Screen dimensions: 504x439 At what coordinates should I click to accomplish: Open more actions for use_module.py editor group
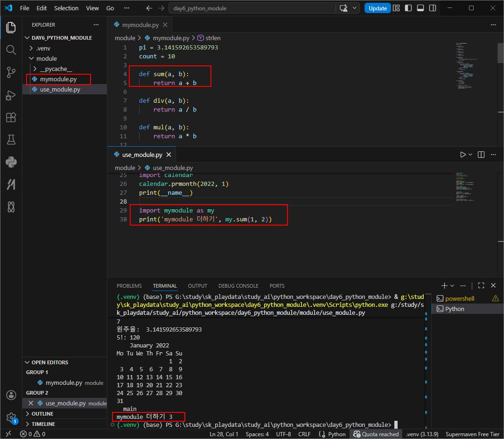click(493, 155)
